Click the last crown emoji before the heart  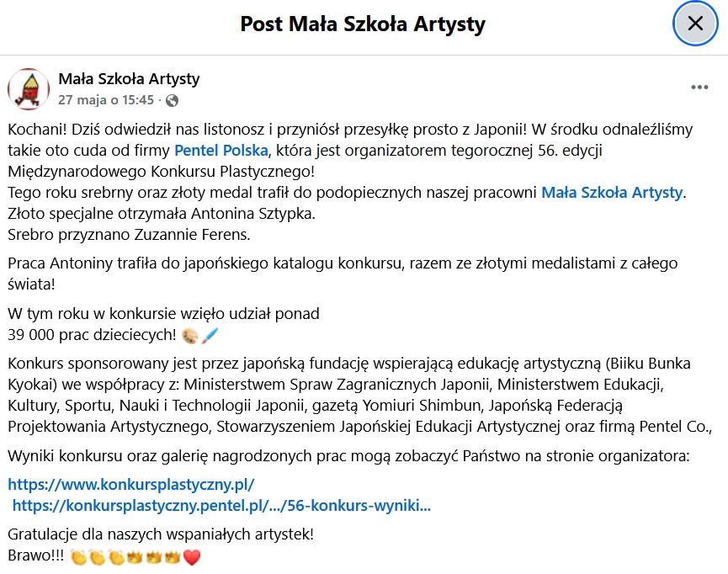[173, 556]
